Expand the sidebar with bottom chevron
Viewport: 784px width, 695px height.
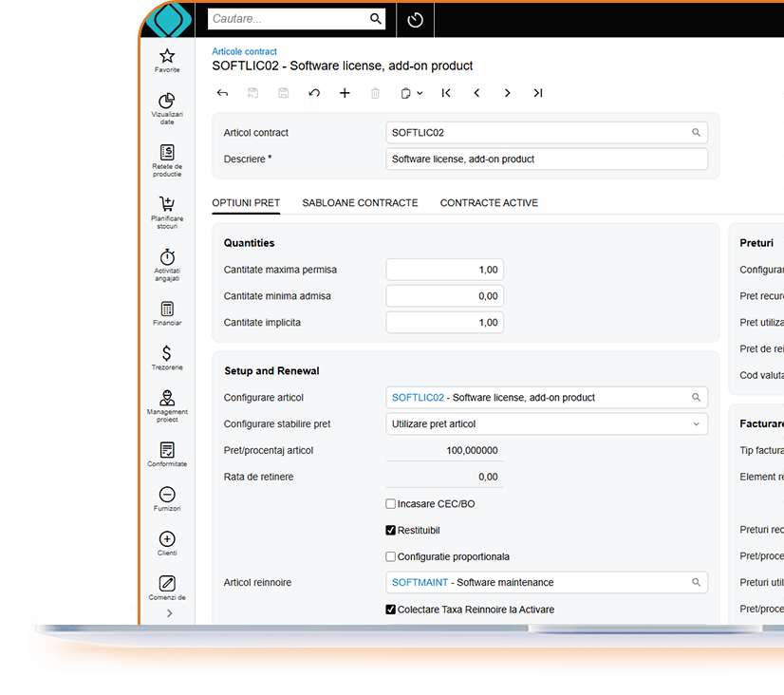[x=169, y=613]
